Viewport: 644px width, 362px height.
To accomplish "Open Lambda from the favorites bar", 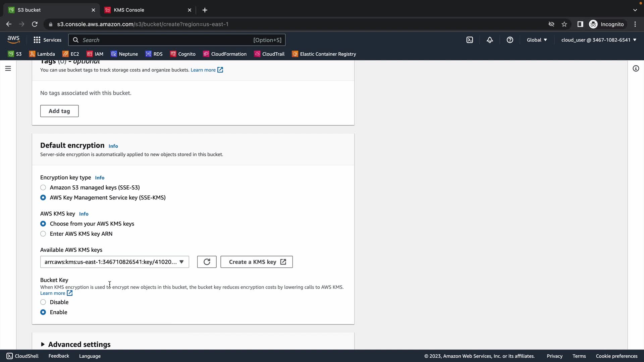I will click(x=42, y=54).
